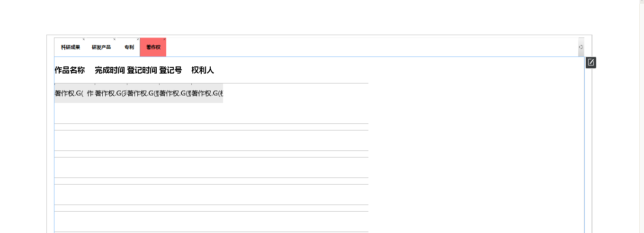Image resolution: width=644 pixels, height=233 pixels.
Task: Click the data cell under 登记时间
Action: [x=143, y=93]
